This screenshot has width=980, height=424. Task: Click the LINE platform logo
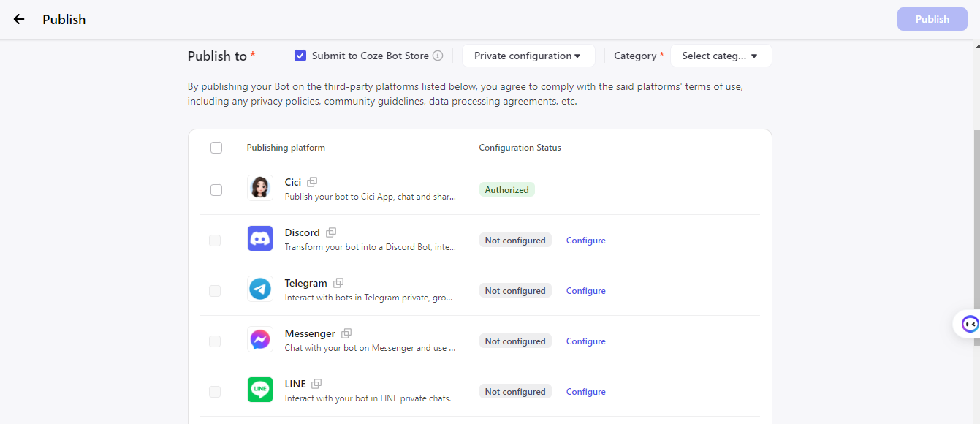[x=259, y=390]
